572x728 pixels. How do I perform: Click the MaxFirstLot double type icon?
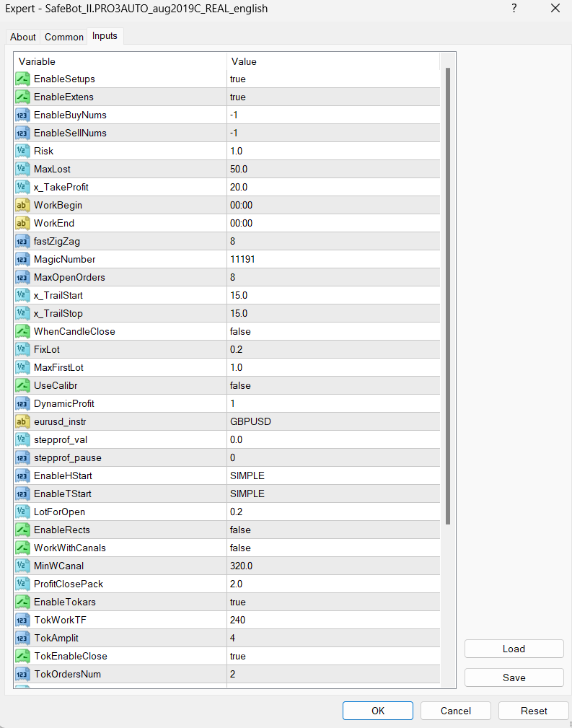tap(23, 368)
